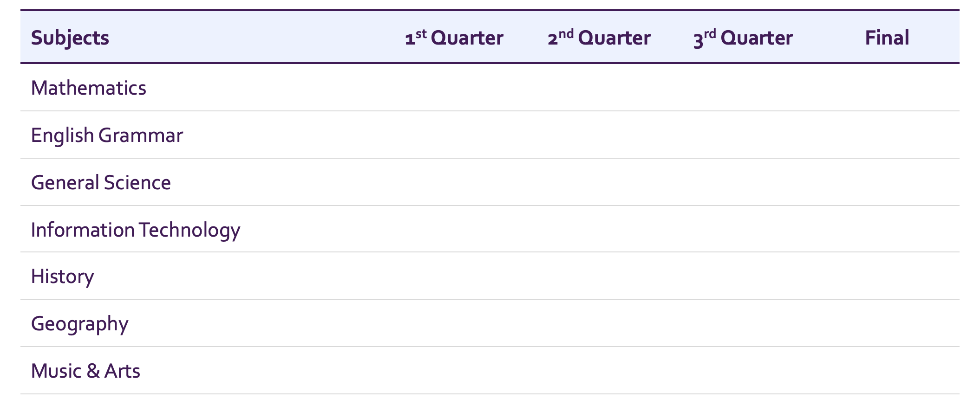The image size is (980, 412).
Task: Select the 3rd Quarter column header
Action: pos(743,38)
